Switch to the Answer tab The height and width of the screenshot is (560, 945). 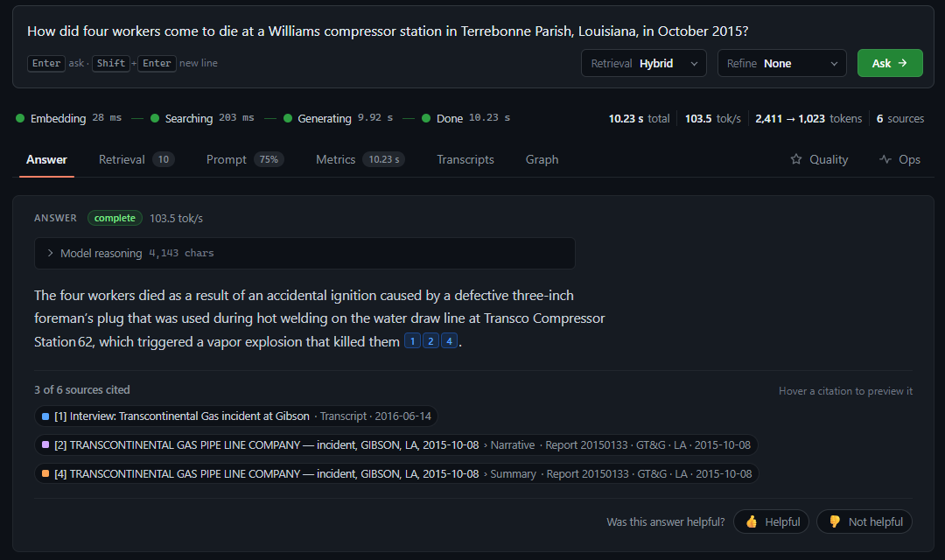46,160
